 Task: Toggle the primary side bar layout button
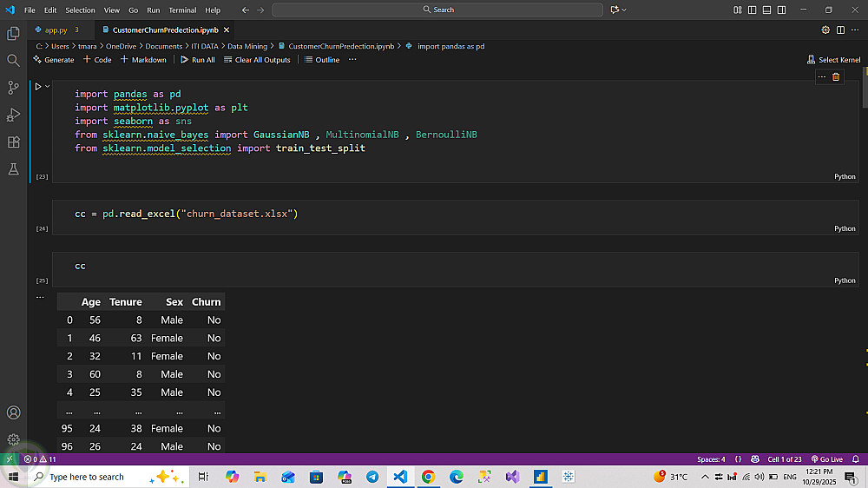(x=753, y=10)
